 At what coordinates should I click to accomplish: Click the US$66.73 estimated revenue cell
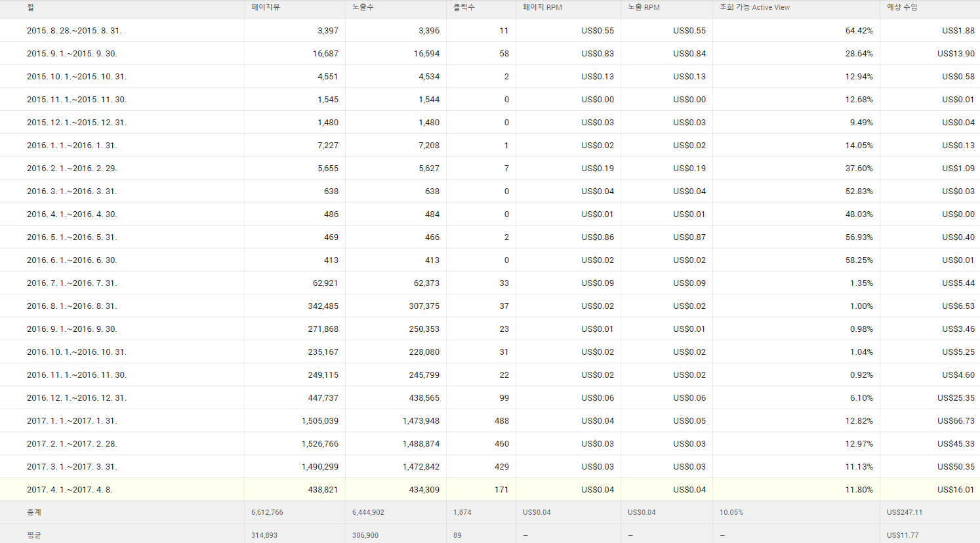click(x=956, y=421)
